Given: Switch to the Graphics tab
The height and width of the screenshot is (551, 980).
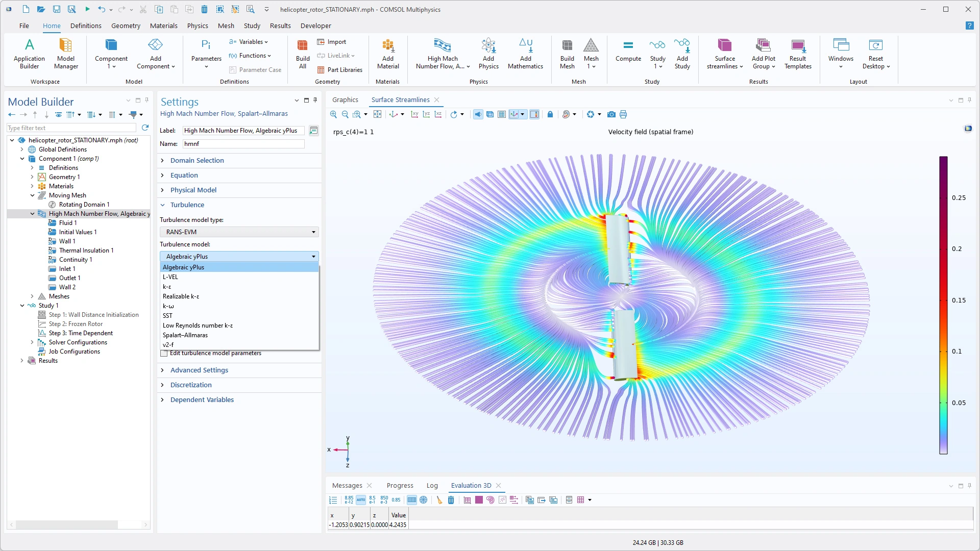Looking at the screenshot, I should (x=345, y=100).
